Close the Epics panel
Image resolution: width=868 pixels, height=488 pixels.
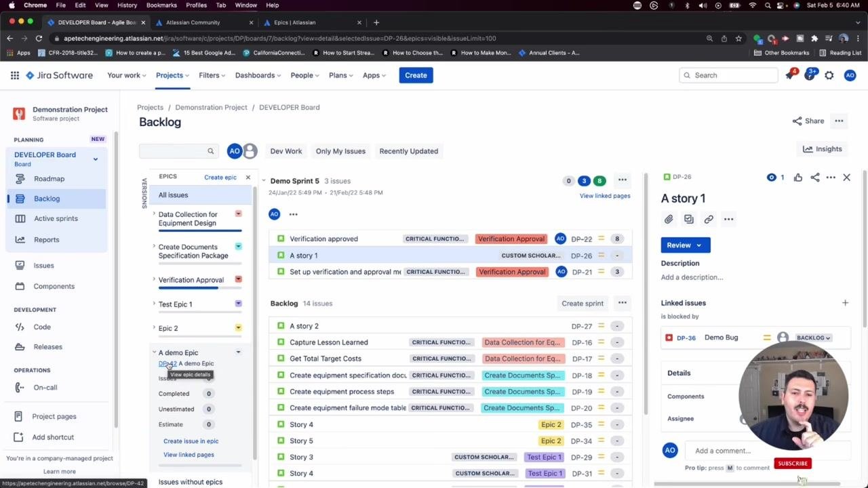click(x=248, y=178)
